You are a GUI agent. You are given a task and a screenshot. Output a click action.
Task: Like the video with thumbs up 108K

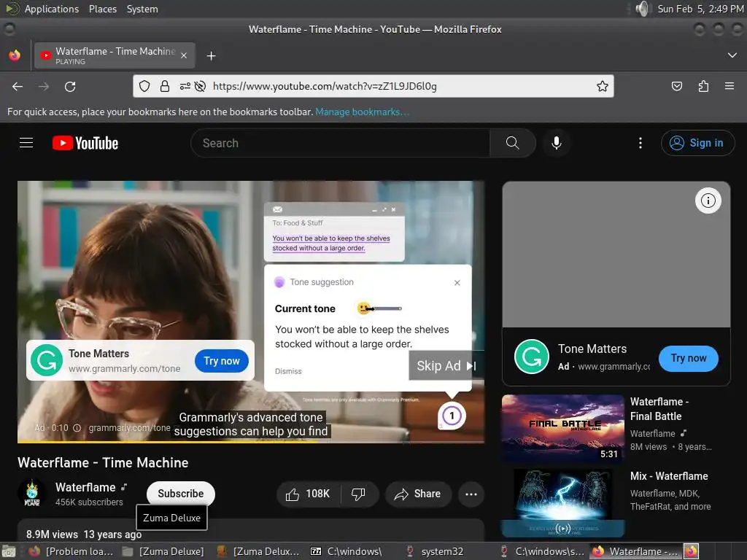coord(309,494)
